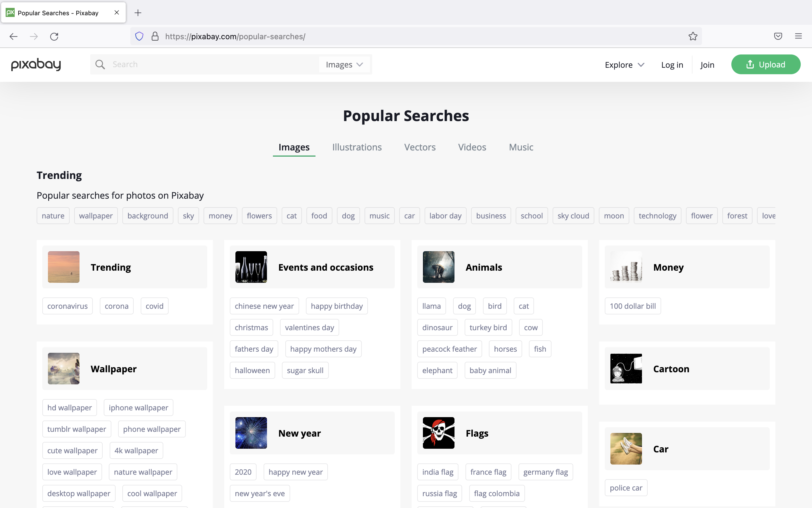Open the Events and occasions thumbnail
The image size is (812, 508).
click(x=251, y=267)
